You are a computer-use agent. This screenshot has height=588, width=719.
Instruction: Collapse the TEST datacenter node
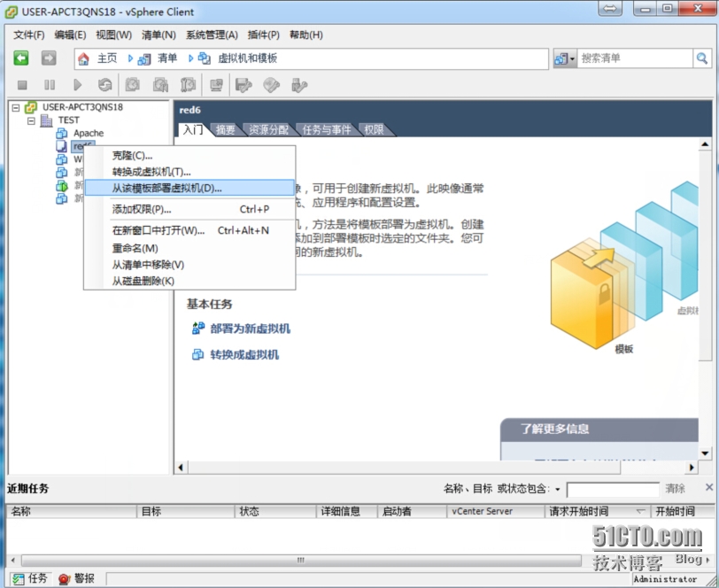click(31, 120)
